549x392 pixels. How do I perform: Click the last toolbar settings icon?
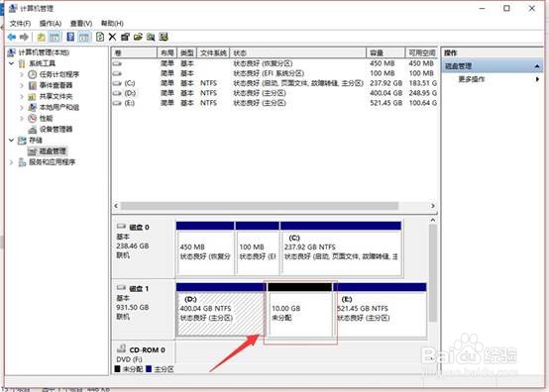click(x=164, y=37)
